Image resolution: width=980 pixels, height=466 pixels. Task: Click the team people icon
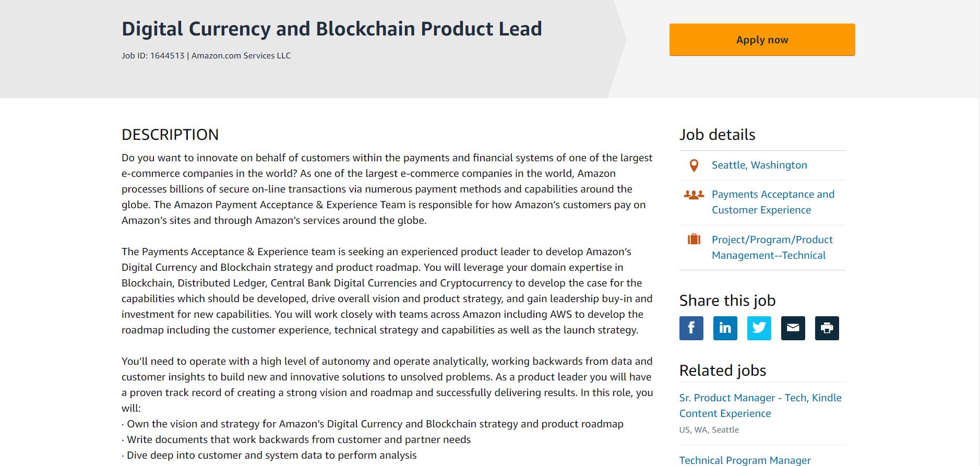point(694,195)
